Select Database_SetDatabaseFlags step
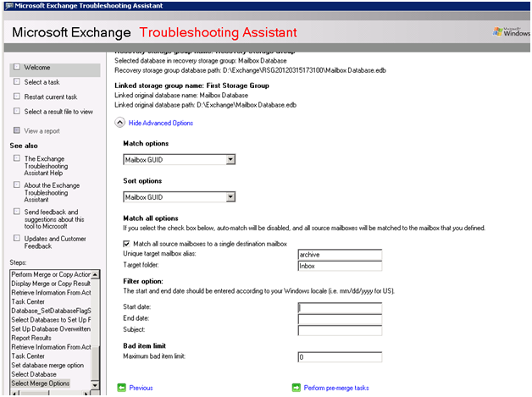Screen dimensions: 532x397 (51, 311)
